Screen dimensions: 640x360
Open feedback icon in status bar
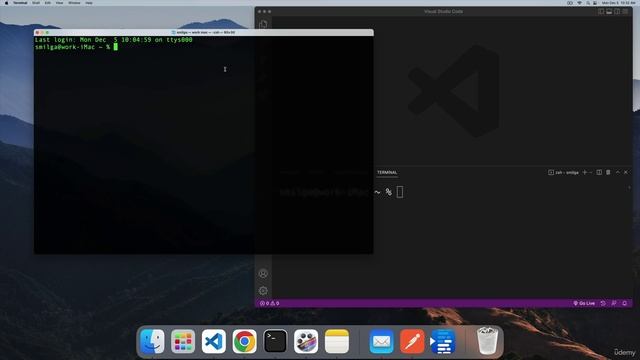(614, 303)
